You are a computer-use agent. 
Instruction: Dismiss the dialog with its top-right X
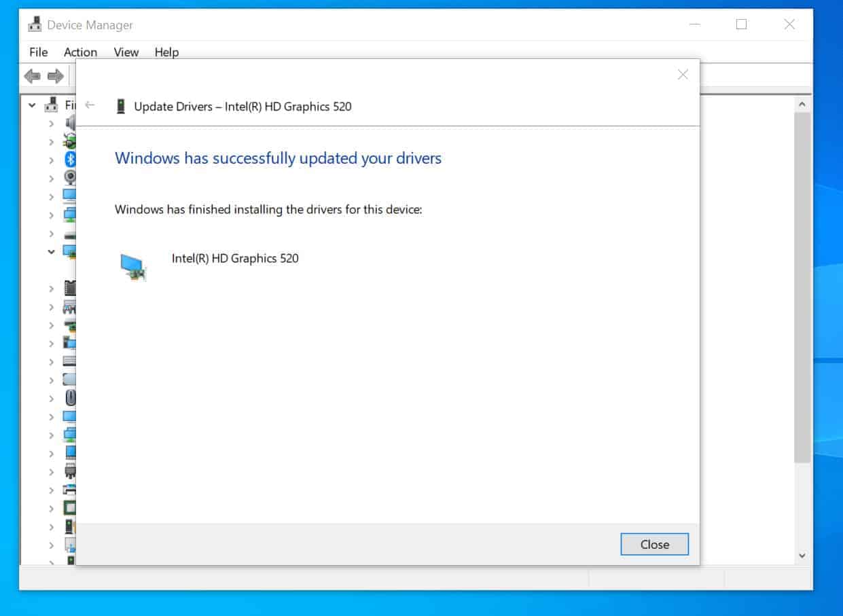coord(683,75)
